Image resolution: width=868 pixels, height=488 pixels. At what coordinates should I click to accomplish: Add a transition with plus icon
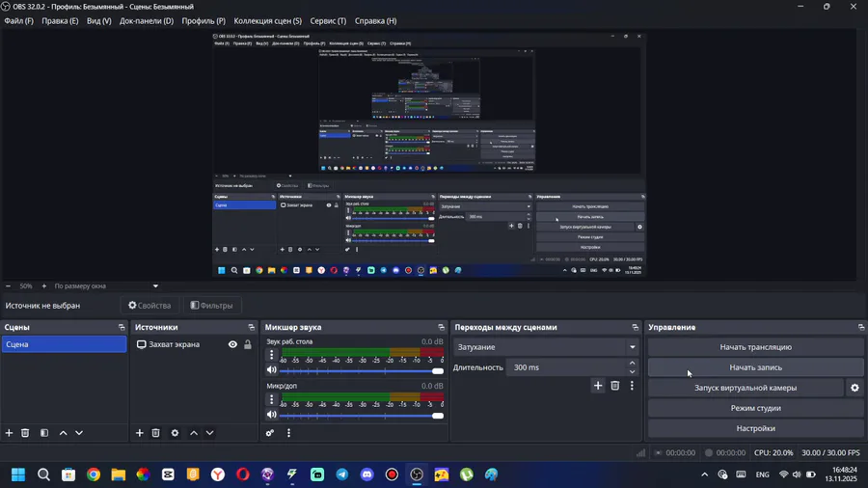(598, 386)
